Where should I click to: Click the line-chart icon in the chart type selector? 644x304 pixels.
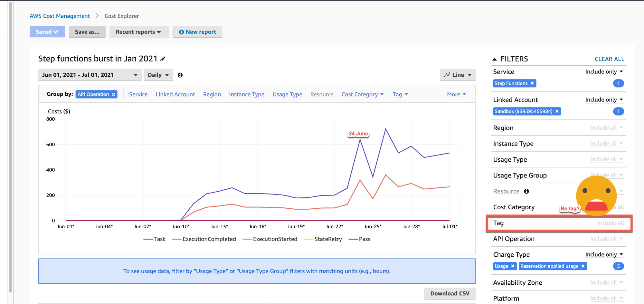pyautogui.click(x=448, y=75)
